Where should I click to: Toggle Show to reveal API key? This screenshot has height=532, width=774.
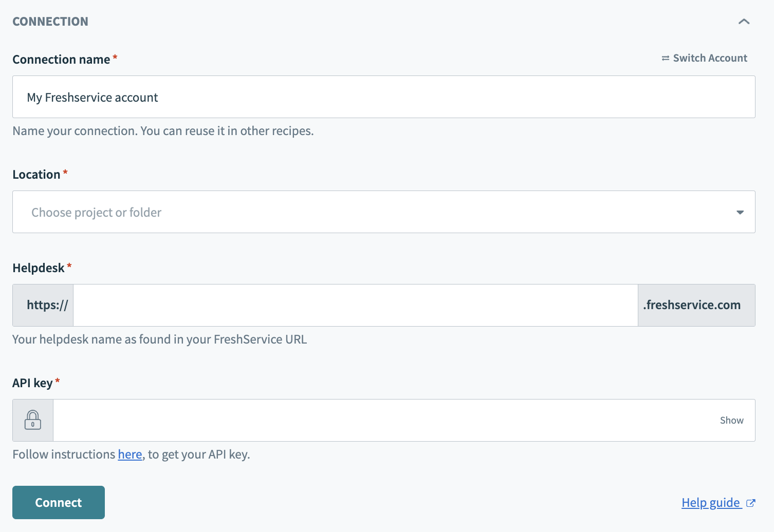731,420
